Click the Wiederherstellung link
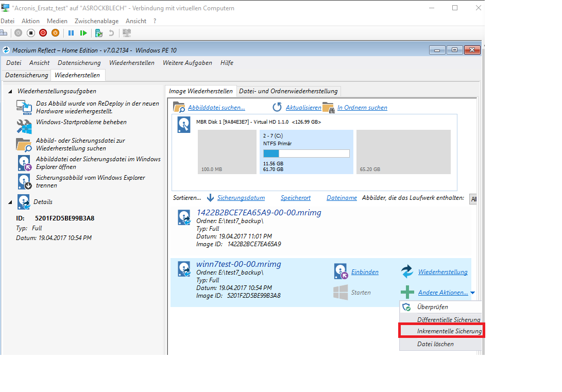This screenshot has width=562, height=392. coord(442,272)
